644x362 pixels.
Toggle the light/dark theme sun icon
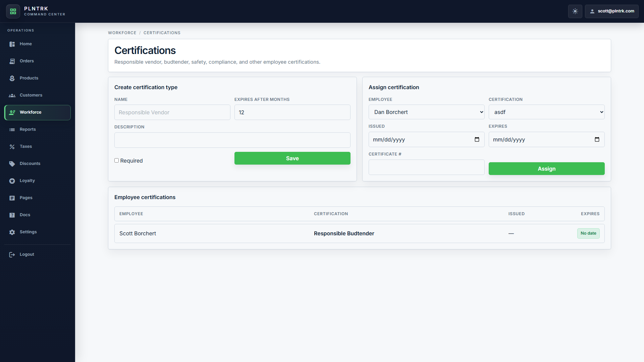coord(575,11)
